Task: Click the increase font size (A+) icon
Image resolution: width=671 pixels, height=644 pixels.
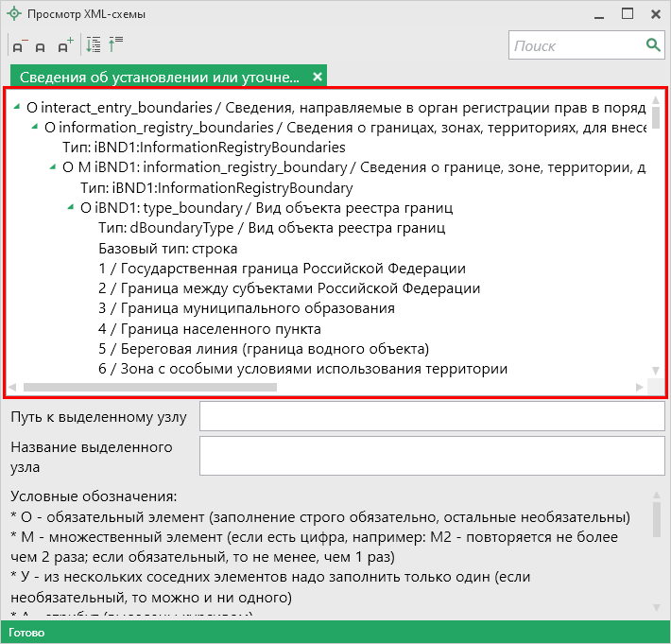Action: [x=63, y=45]
